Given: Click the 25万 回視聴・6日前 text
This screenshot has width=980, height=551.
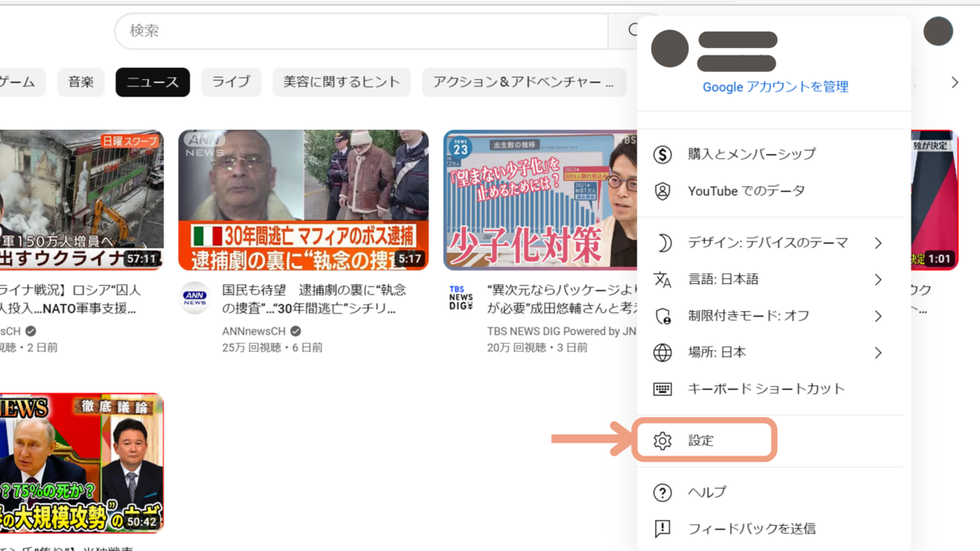Looking at the screenshot, I should coord(272,348).
